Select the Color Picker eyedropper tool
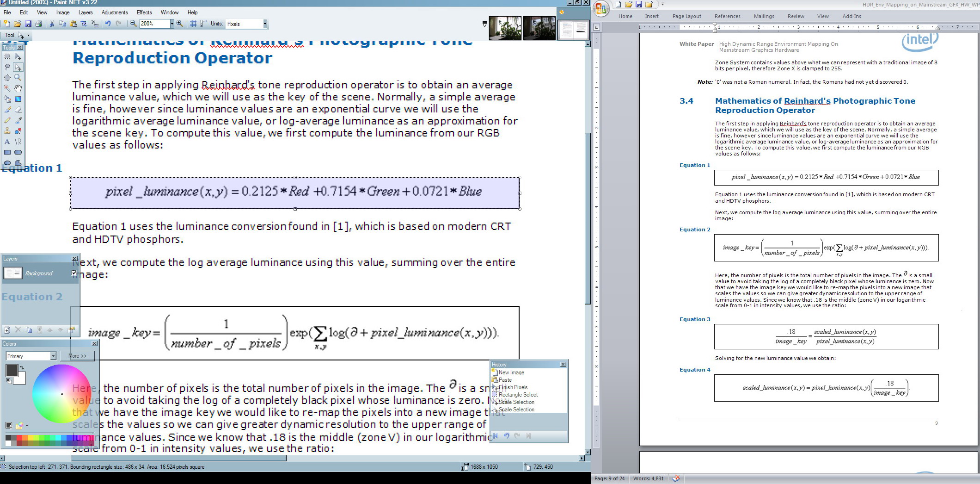 [x=18, y=120]
